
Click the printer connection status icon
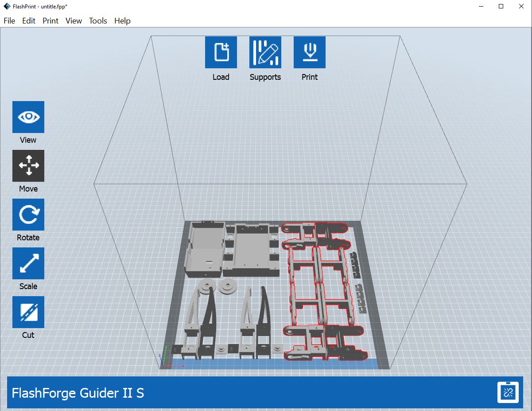tap(508, 392)
